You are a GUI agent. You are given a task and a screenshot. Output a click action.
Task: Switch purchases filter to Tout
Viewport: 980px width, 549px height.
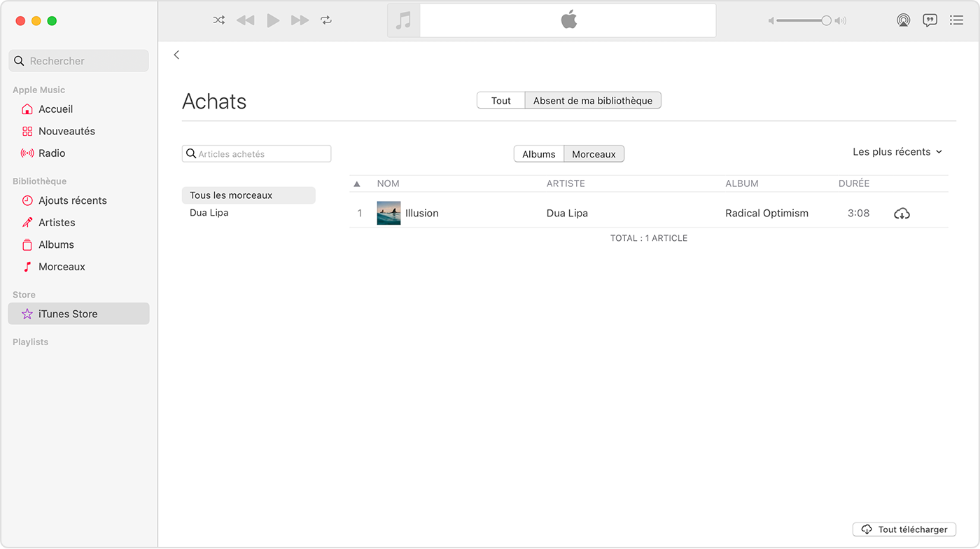tap(501, 100)
